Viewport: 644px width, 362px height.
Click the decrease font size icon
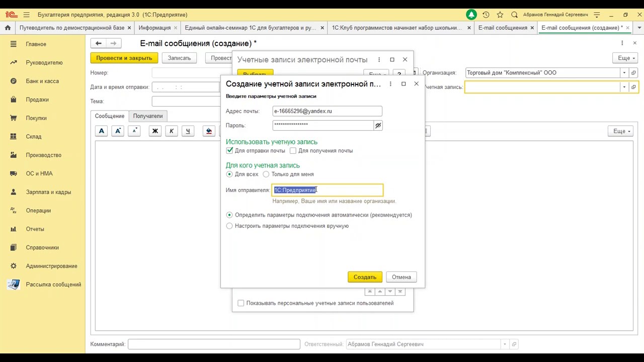point(134,131)
